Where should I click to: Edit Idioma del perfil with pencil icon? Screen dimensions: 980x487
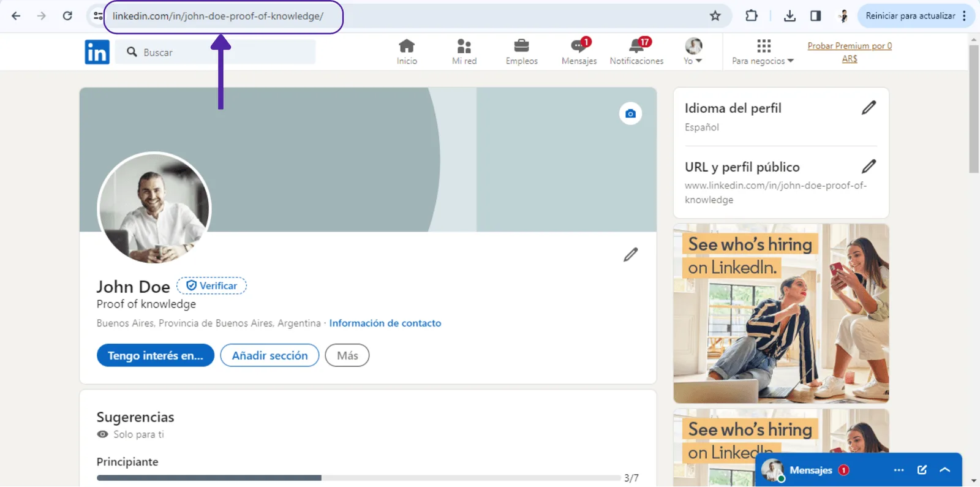pos(869,108)
